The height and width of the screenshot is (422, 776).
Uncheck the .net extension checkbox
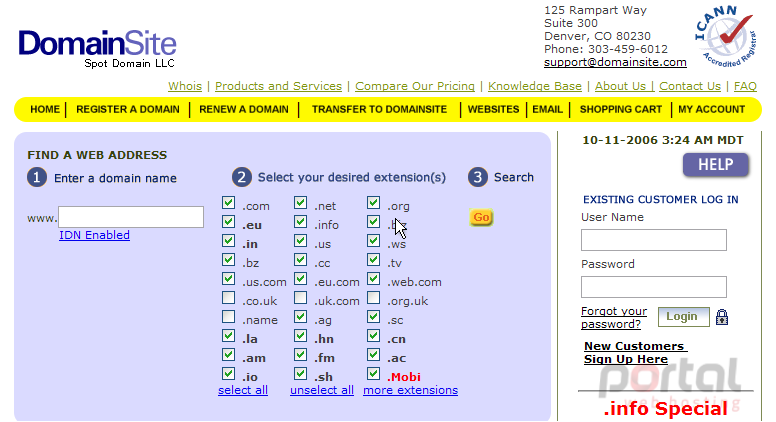click(x=300, y=202)
